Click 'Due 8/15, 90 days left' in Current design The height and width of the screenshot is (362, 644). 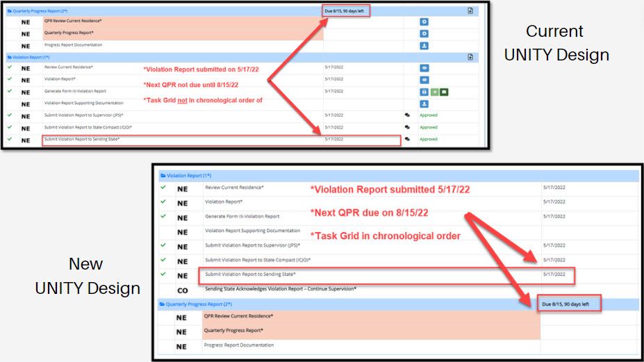[344, 11]
